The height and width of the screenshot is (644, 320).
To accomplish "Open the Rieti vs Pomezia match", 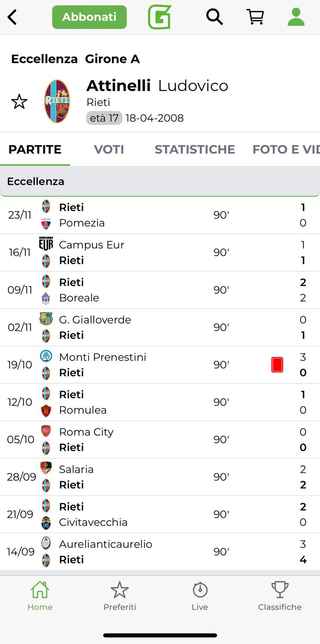I will tap(160, 215).
